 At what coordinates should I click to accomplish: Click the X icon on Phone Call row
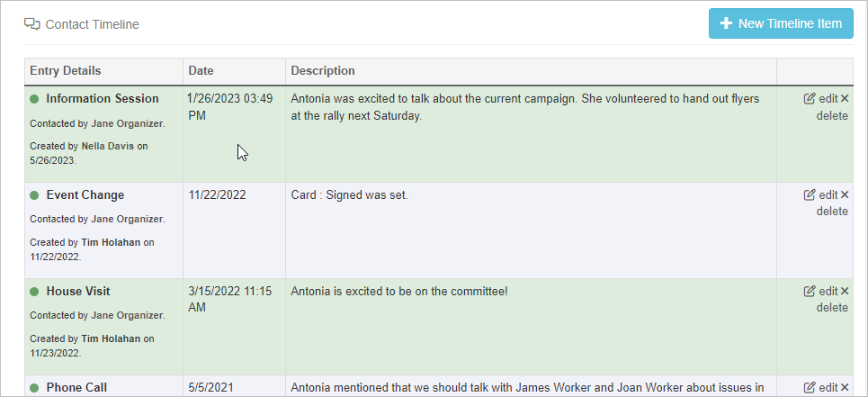tap(845, 387)
